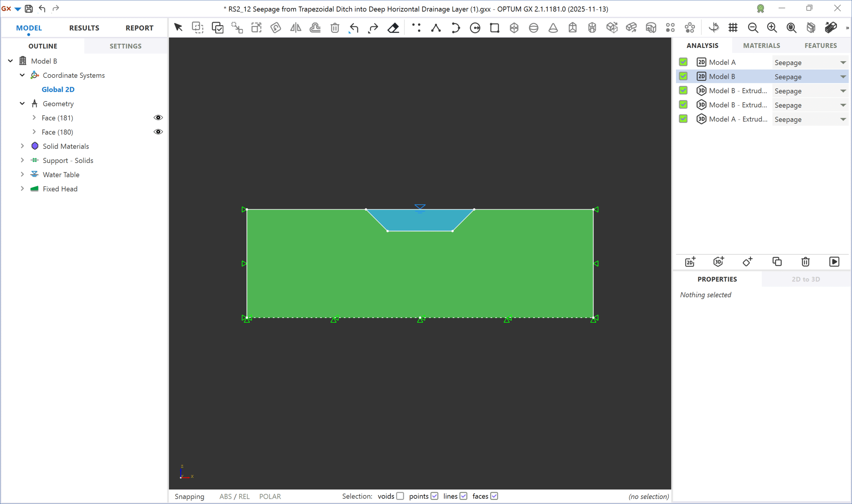Image resolution: width=852 pixels, height=504 pixels.
Task: Select the rectangle drawing tool
Action: [494, 28]
